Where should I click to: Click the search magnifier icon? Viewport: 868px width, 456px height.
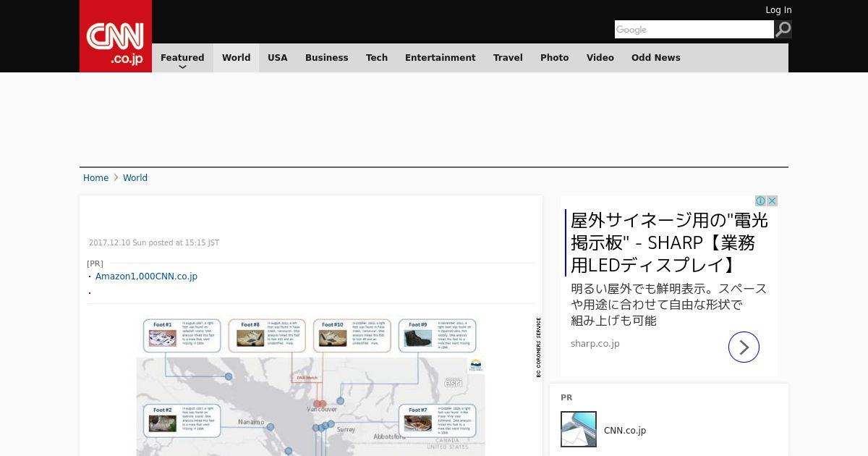click(x=783, y=30)
